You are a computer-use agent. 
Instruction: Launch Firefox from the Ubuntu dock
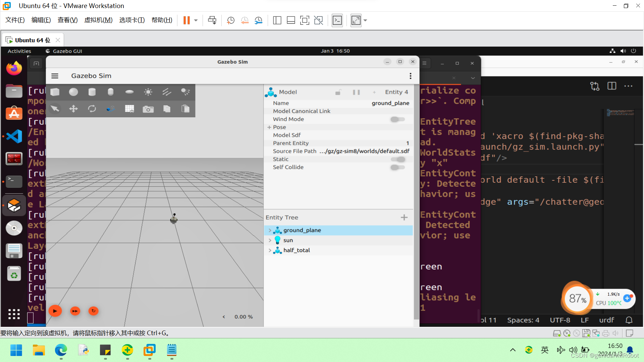coord(14,68)
